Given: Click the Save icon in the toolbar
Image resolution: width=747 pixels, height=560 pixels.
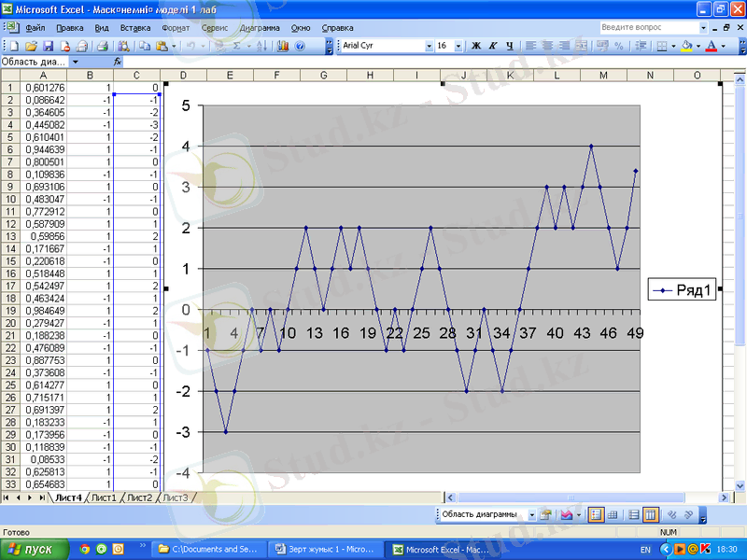Looking at the screenshot, I should tap(47, 46).
